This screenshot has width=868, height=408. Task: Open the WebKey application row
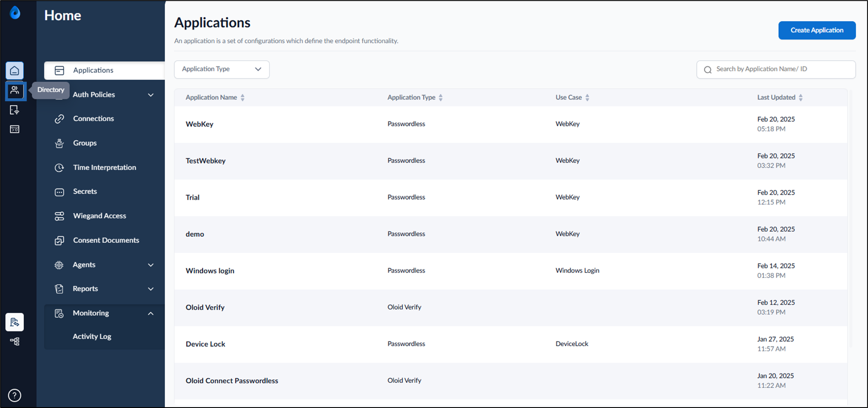(x=511, y=124)
